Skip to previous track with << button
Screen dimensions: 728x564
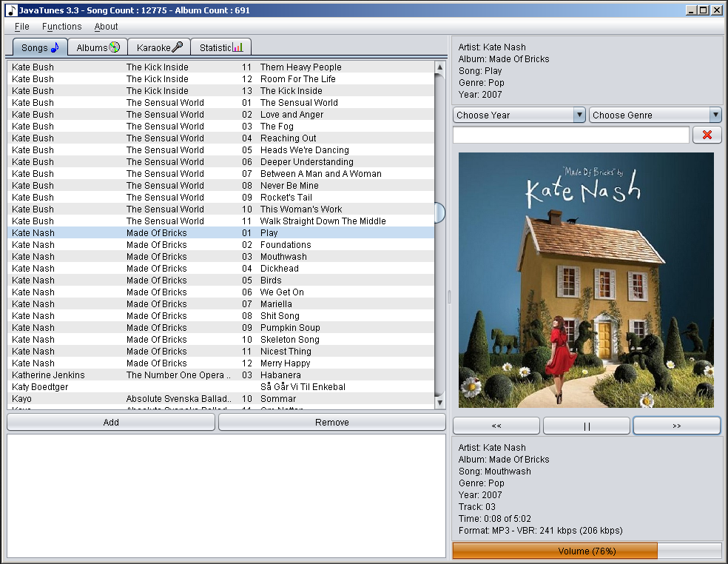coord(496,426)
